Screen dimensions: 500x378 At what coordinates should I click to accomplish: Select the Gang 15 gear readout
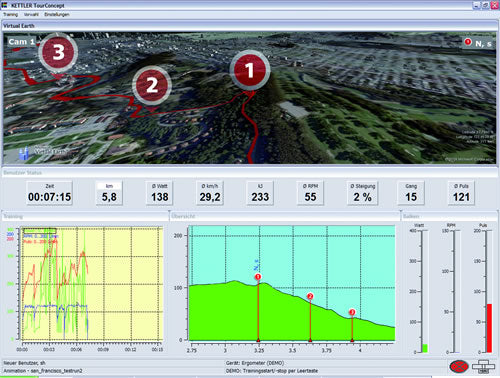coord(411,193)
